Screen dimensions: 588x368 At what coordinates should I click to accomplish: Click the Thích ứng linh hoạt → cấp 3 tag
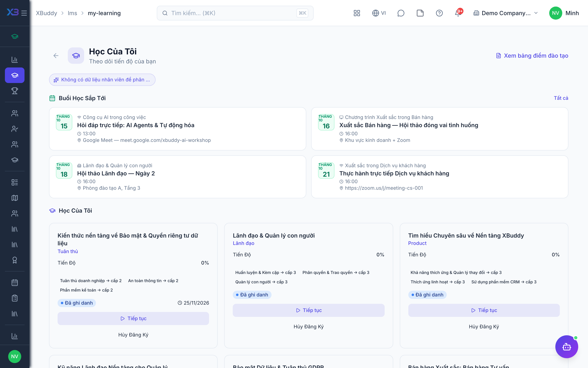438,282
